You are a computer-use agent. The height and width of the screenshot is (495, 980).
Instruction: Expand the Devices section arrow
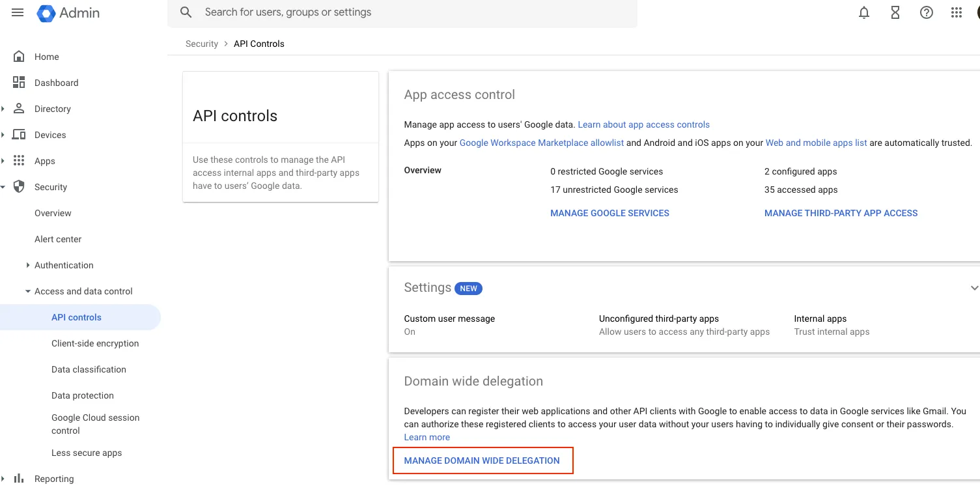(x=3, y=135)
